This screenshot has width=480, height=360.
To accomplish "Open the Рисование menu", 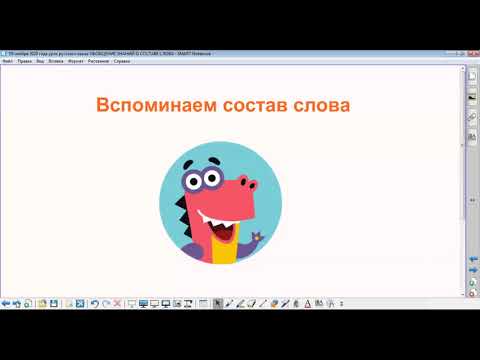I will [98, 61].
